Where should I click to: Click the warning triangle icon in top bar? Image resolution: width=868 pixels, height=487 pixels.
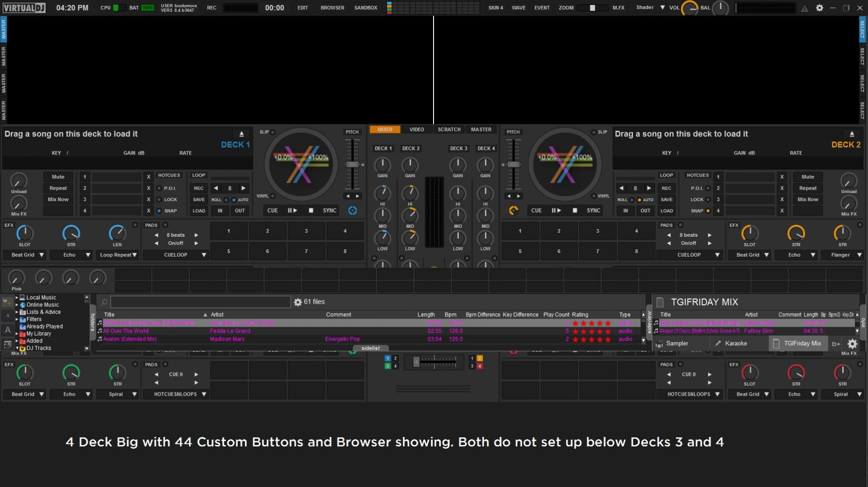tap(805, 8)
